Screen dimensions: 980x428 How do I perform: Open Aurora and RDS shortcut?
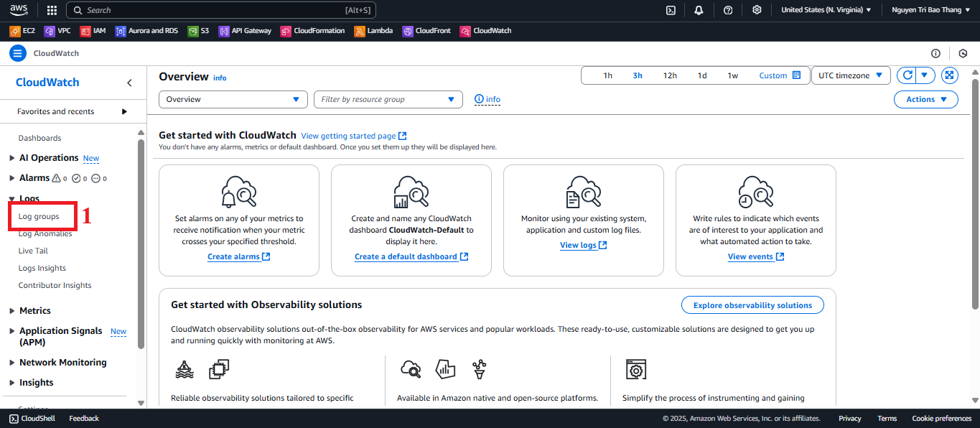[146, 31]
